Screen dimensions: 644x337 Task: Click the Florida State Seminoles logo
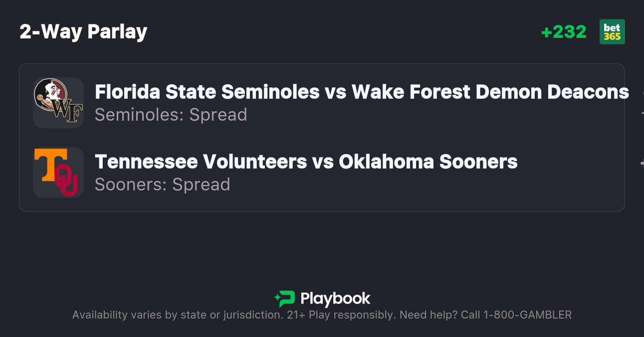coord(50,94)
